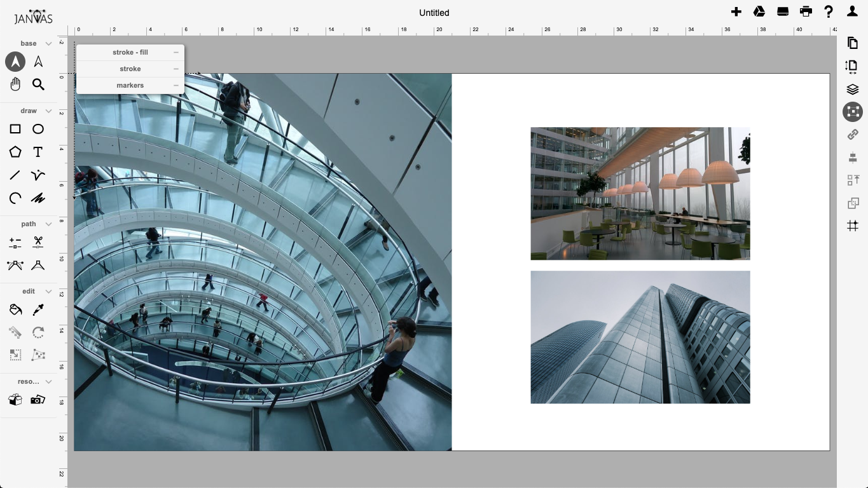Click the Google Drive icon in the toolbar

pyautogui.click(x=759, y=11)
